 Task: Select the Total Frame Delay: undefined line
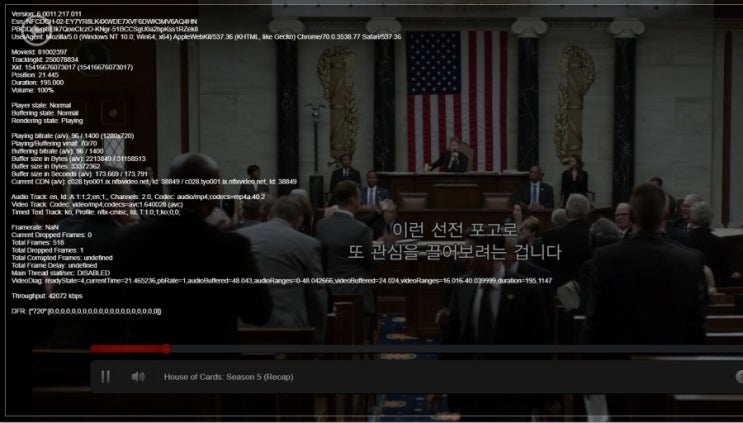pos(54,265)
